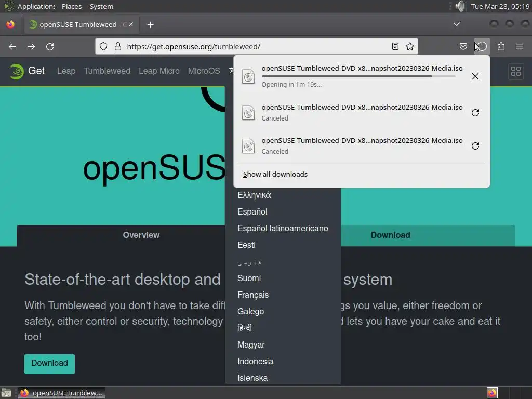
Task: Click the URL address field
Action: (x=256, y=46)
